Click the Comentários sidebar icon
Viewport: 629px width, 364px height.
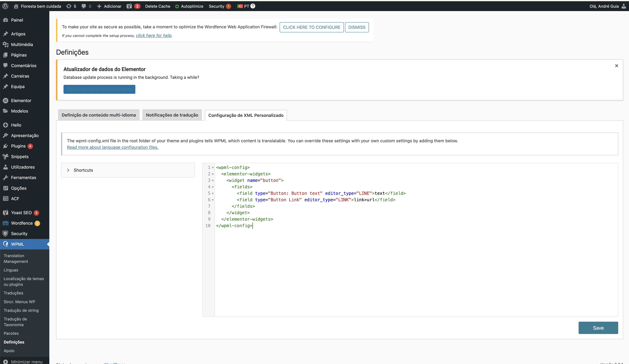[x=6, y=65]
